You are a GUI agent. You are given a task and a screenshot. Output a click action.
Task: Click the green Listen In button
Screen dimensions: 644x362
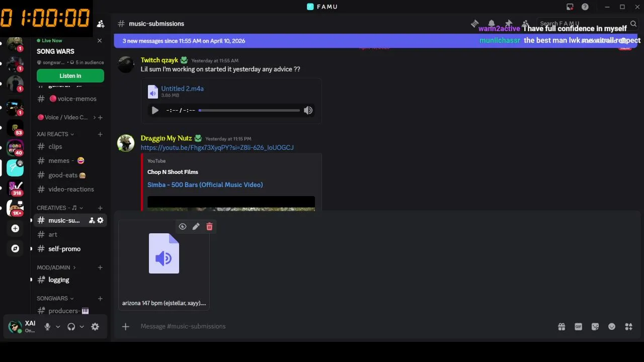[x=70, y=76]
